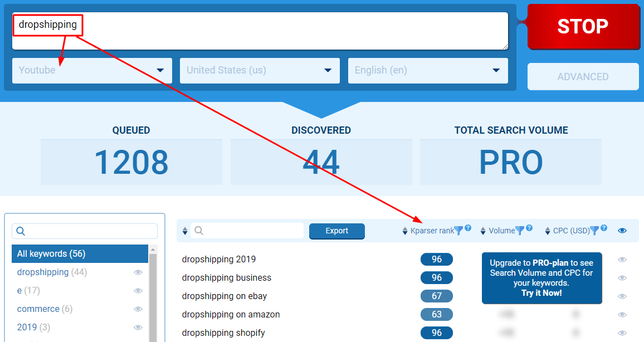The width and height of the screenshot is (644, 342).
Task: Click the Volume filter funnel icon
Action: click(519, 231)
